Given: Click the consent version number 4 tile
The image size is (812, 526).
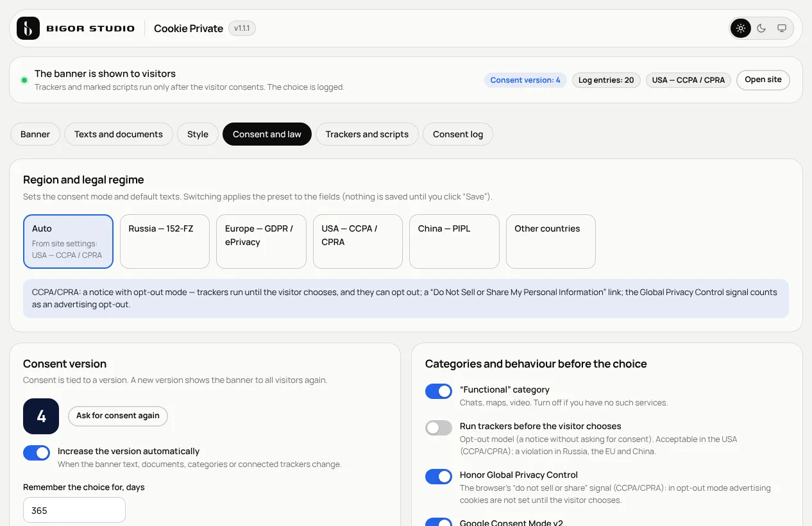Looking at the screenshot, I should (x=41, y=416).
